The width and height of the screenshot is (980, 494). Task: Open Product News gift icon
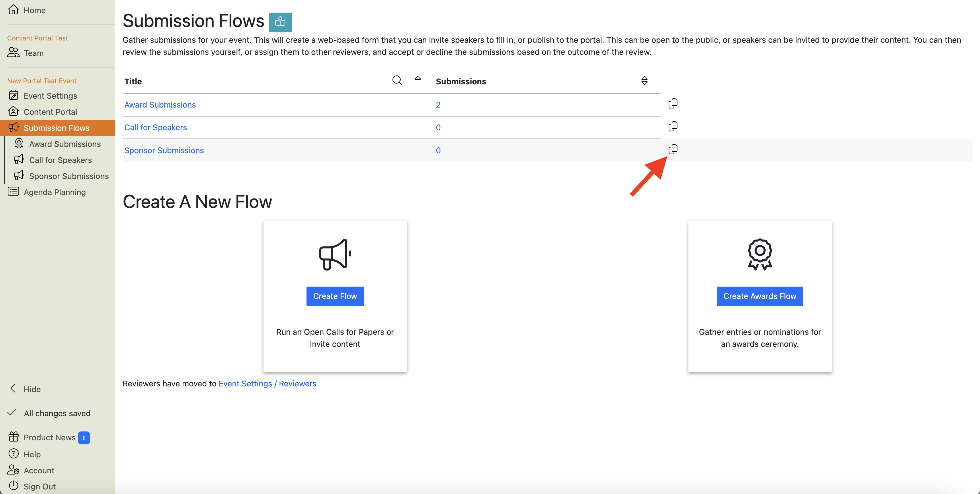coord(13,437)
